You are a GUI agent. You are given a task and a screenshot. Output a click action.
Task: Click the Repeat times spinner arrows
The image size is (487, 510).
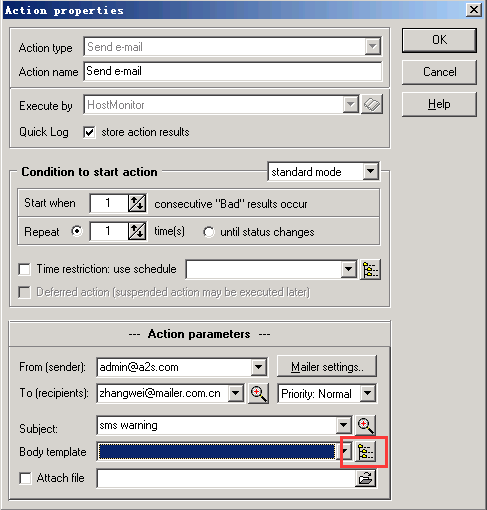pyautogui.click(x=137, y=231)
